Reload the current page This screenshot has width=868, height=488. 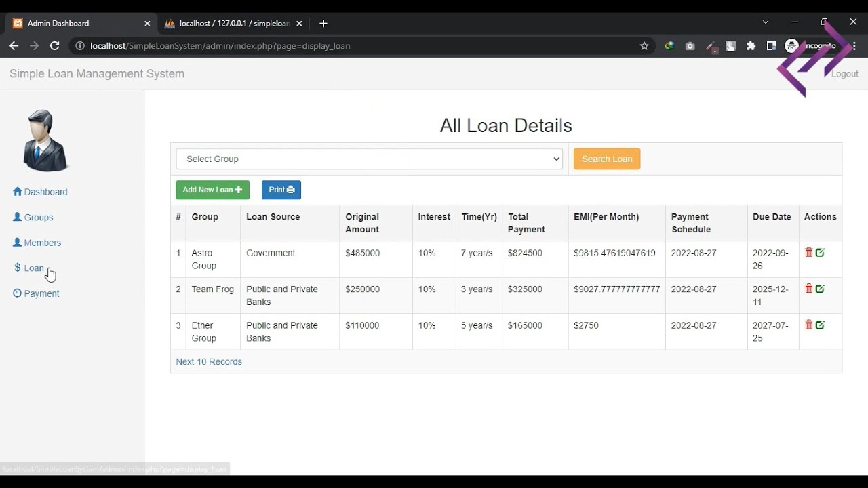[55, 45]
